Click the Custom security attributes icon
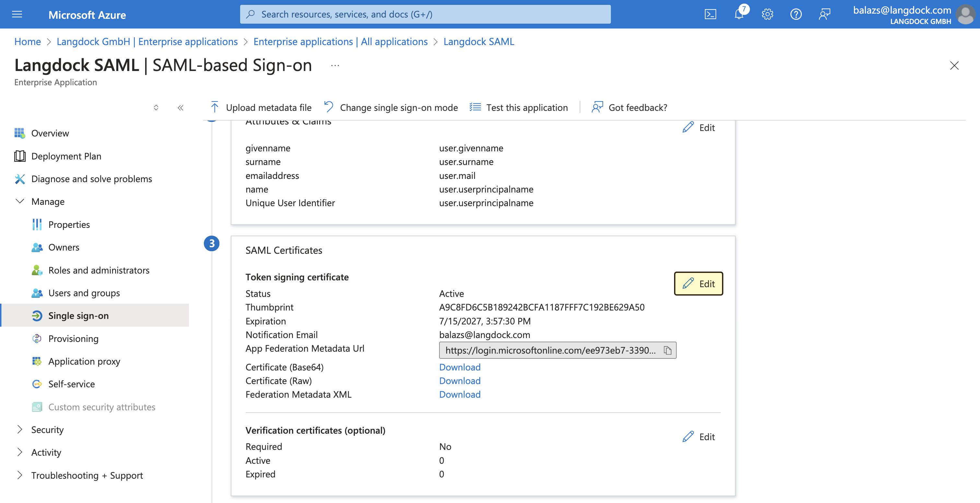 (37, 407)
